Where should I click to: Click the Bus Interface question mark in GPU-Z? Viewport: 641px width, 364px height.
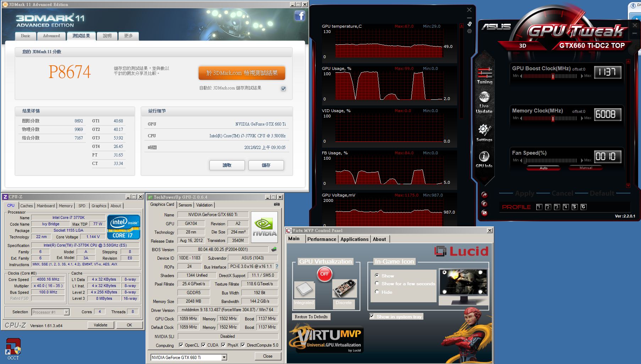[x=277, y=266]
